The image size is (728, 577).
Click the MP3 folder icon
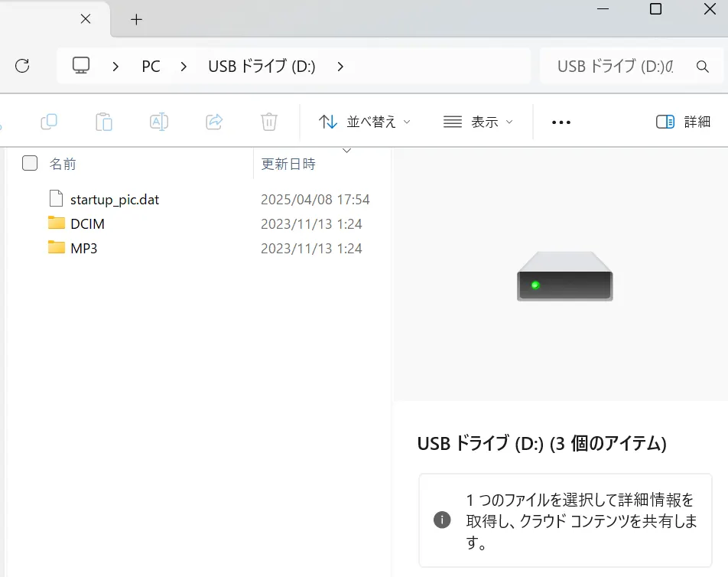point(56,247)
